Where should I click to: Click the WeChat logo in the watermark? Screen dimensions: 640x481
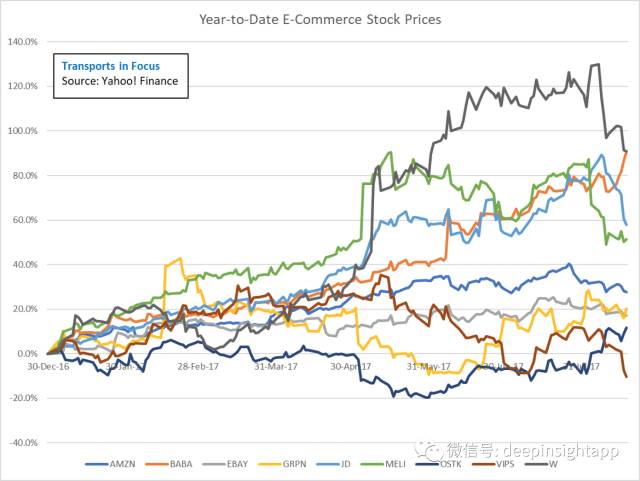coord(429,450)
